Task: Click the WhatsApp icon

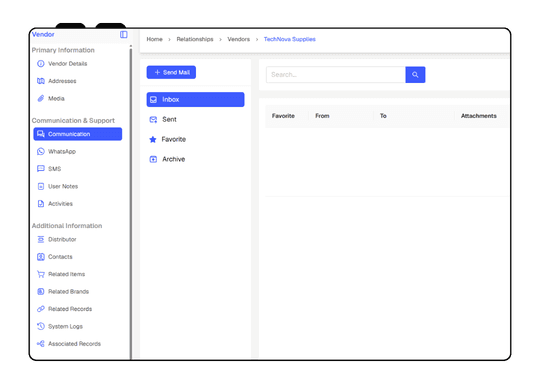Action: 41,152
